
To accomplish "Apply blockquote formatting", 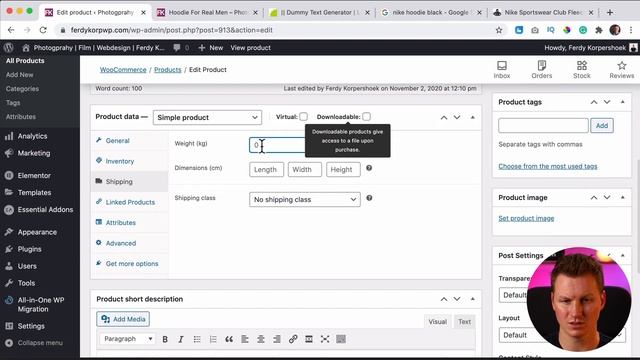I will [x=229, y=339].
